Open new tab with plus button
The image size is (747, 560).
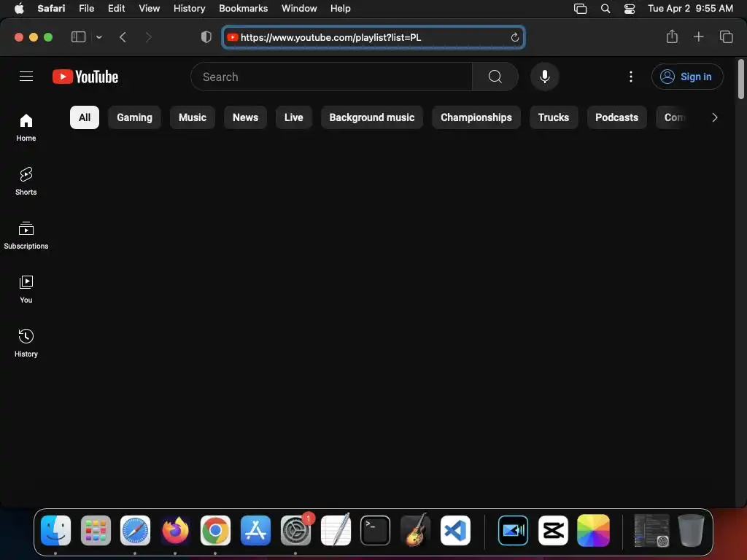pyautogui.click(x=698, y=36)
